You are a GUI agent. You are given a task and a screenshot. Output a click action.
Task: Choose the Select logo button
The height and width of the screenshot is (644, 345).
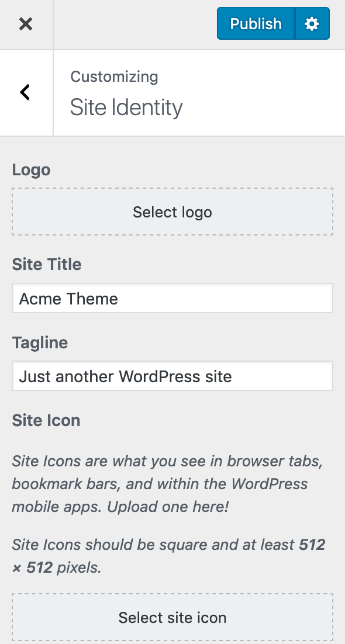(172, 212)
